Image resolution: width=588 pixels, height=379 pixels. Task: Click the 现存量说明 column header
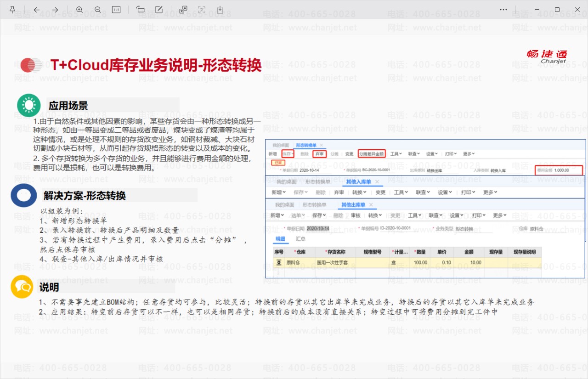[525, 252]
